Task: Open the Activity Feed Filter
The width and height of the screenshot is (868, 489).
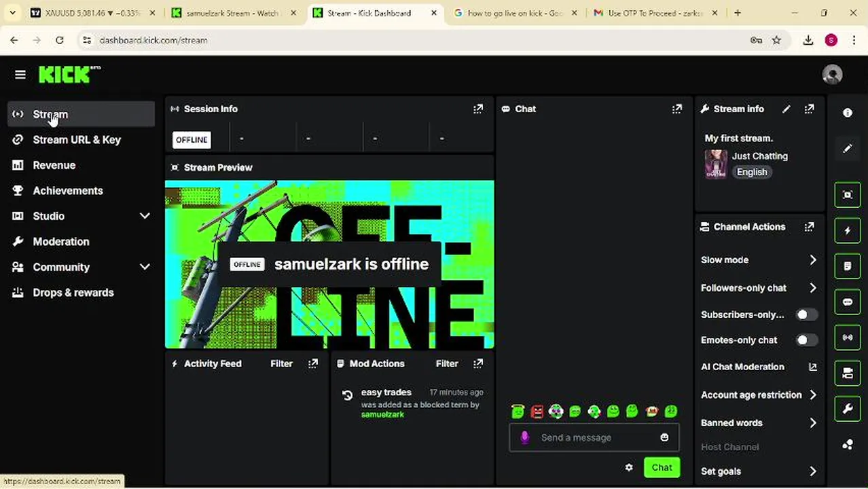Action: 281,363
